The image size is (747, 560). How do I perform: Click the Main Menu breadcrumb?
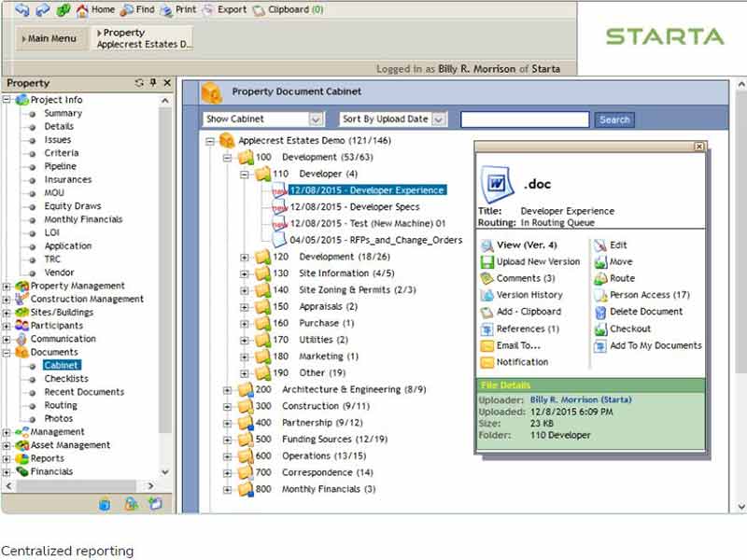tap(52, 38)
